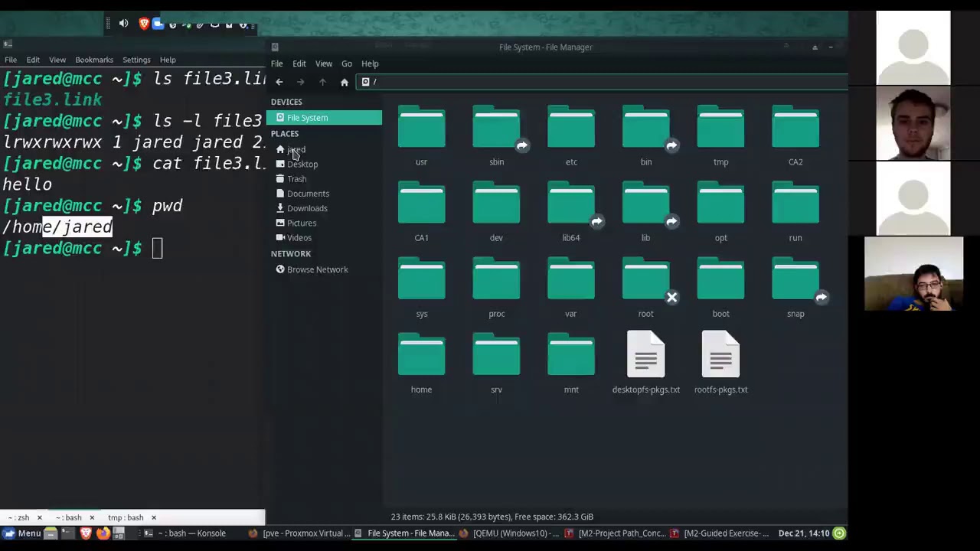The image size is (980, 551).
Task: Go back in File Manager
Action: coord(279,82)
